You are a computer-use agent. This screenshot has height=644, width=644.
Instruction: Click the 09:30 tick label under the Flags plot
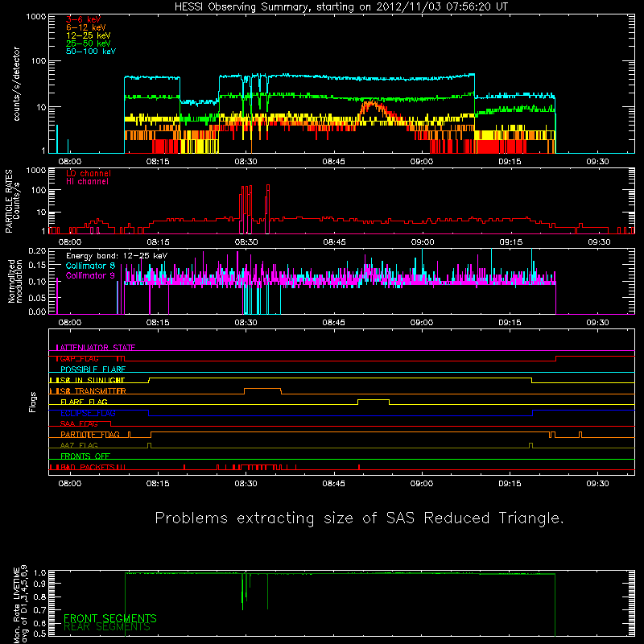(597, 484)
